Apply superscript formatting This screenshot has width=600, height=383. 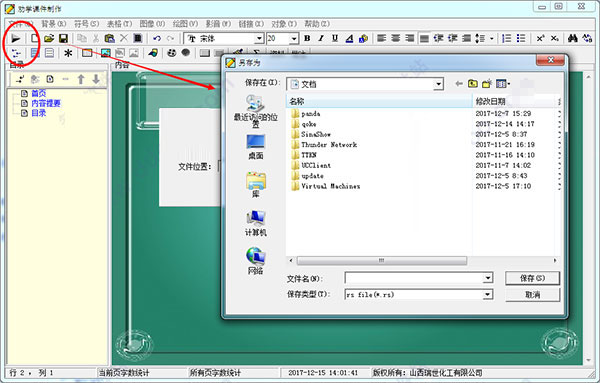click(x=540, y=38)
